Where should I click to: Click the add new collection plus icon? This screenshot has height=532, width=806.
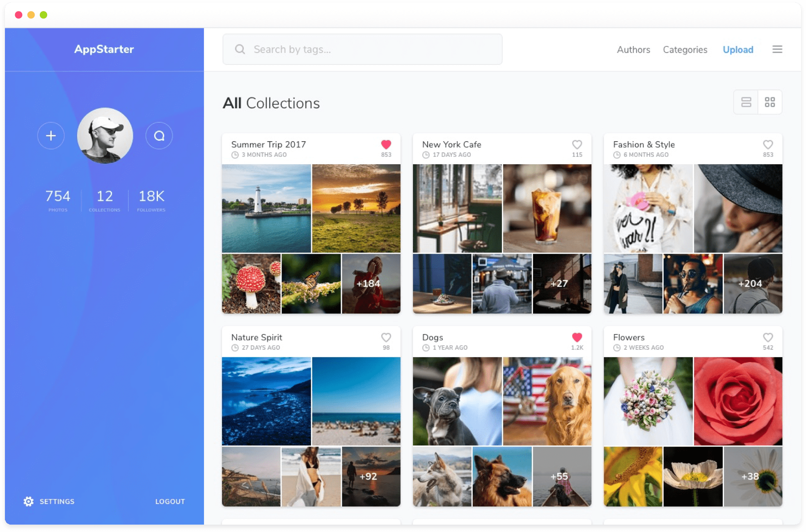click(51, 135)
